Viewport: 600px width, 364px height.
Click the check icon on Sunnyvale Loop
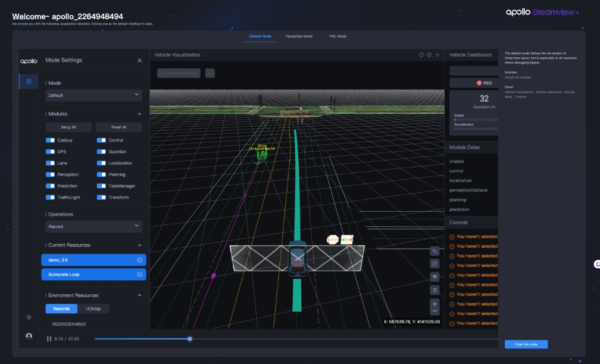pyautogui.click(x=140, y=274)
